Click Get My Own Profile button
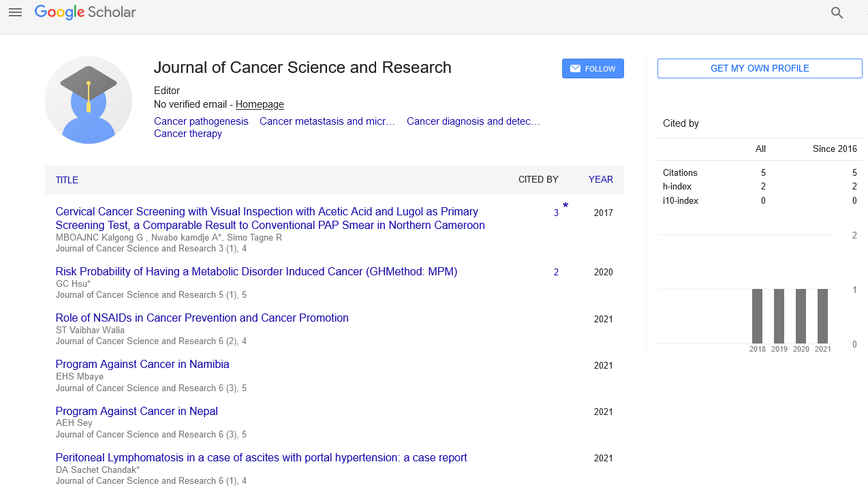This screenshot has height=492, width=868. (759, 69)
